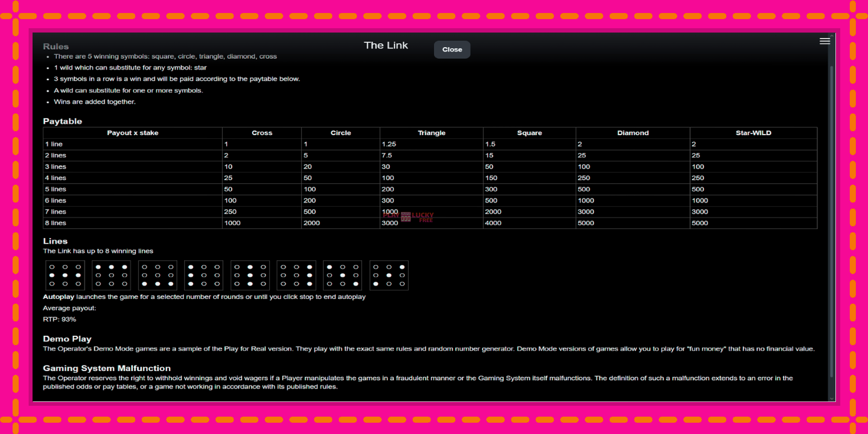Screen dimensions: 868x434
Task: Click Square value 4000 in the 8 lines row
Action: pos(493,223)
